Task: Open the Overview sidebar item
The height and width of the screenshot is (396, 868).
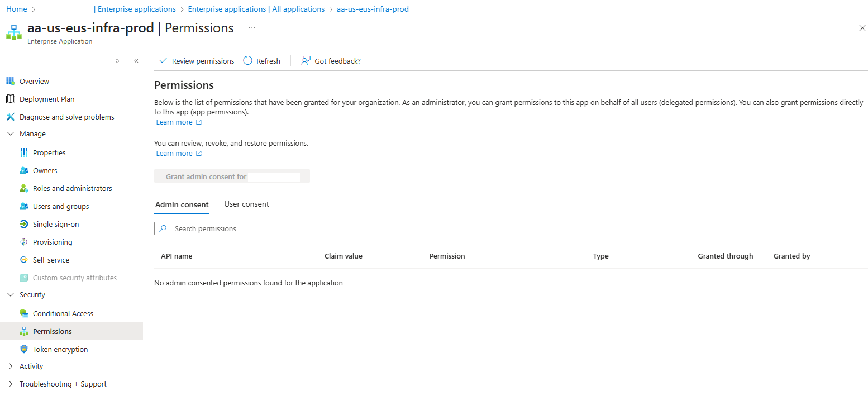Action: click(34, 81)
